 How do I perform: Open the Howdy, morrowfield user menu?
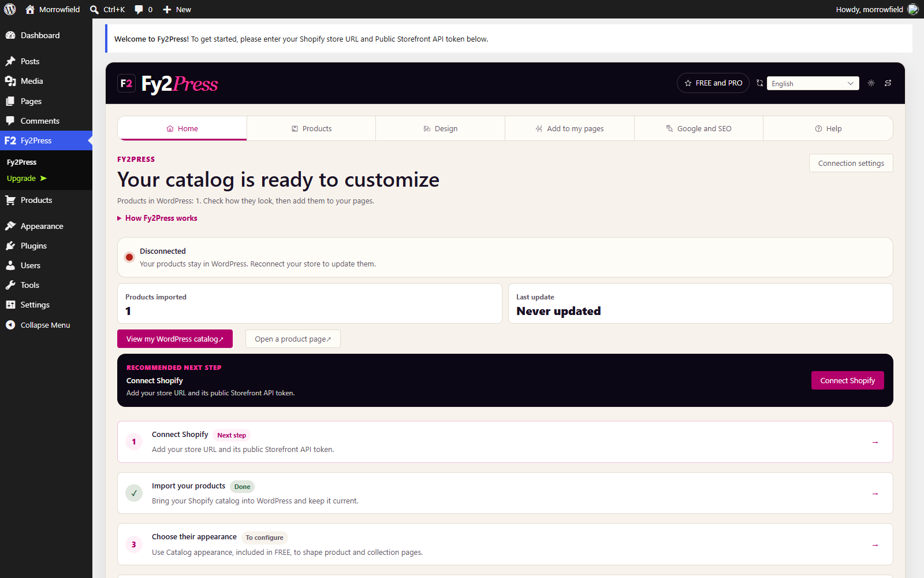pyautogui.click(x=877, y=9)
